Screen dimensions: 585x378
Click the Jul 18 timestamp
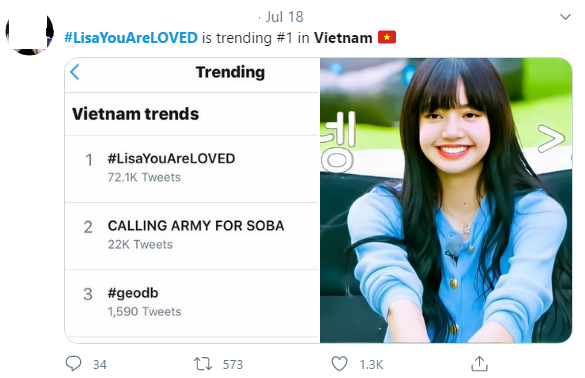coord(284,17)
